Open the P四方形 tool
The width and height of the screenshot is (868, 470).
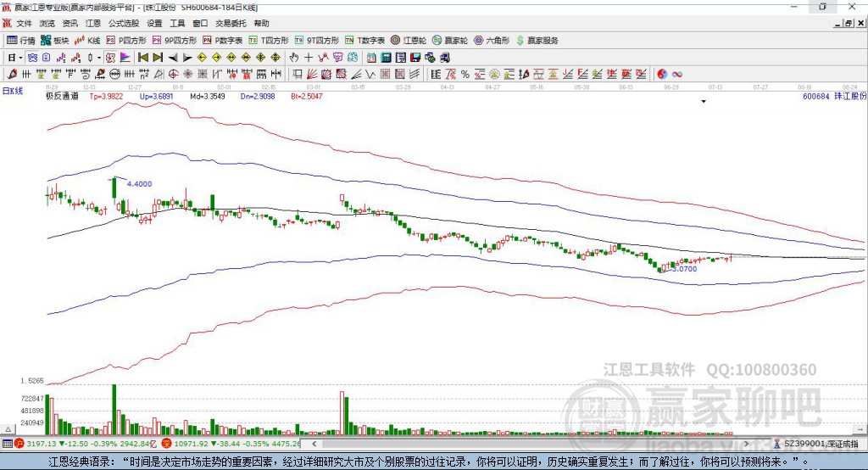click(126, 41)
